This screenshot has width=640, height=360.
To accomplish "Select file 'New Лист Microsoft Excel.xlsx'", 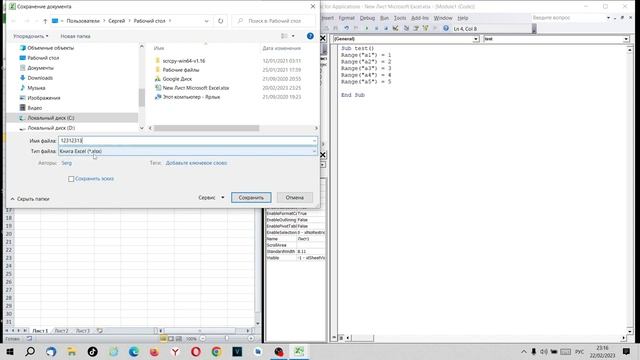I will [196, 88].
